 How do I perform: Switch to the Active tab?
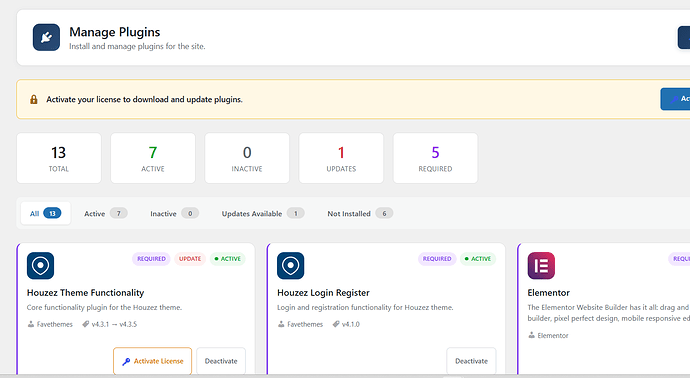coord(106,213)
